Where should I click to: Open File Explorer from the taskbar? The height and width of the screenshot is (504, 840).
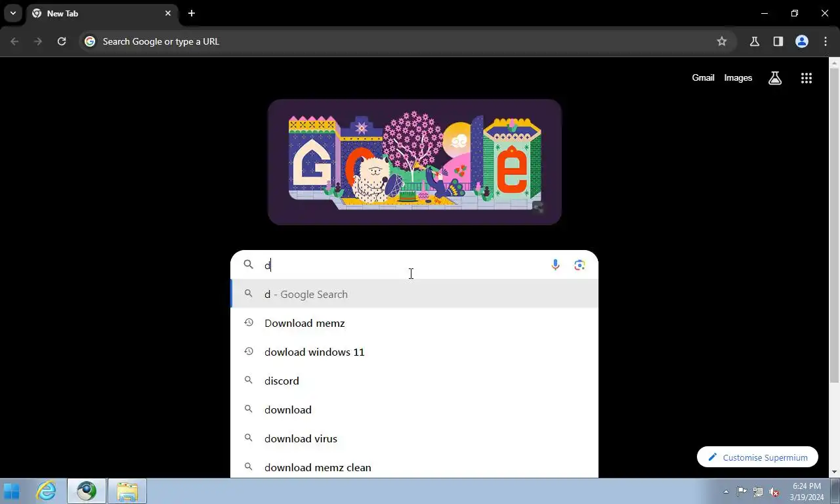(127, 491)
